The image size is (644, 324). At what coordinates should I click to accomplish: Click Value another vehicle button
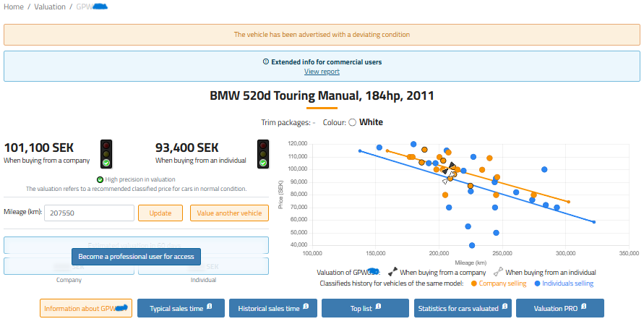coord(229,213)
